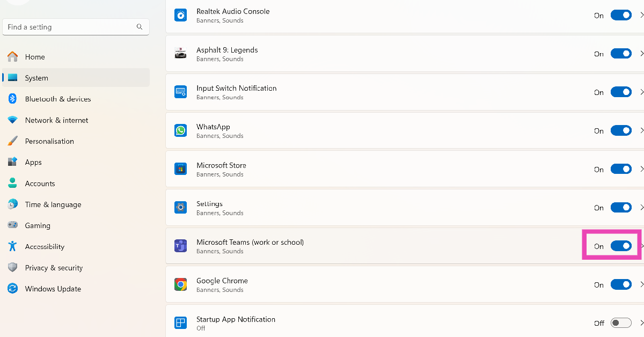
Task: Click the Microsoft Teams icon
Action: coord(180,246)
